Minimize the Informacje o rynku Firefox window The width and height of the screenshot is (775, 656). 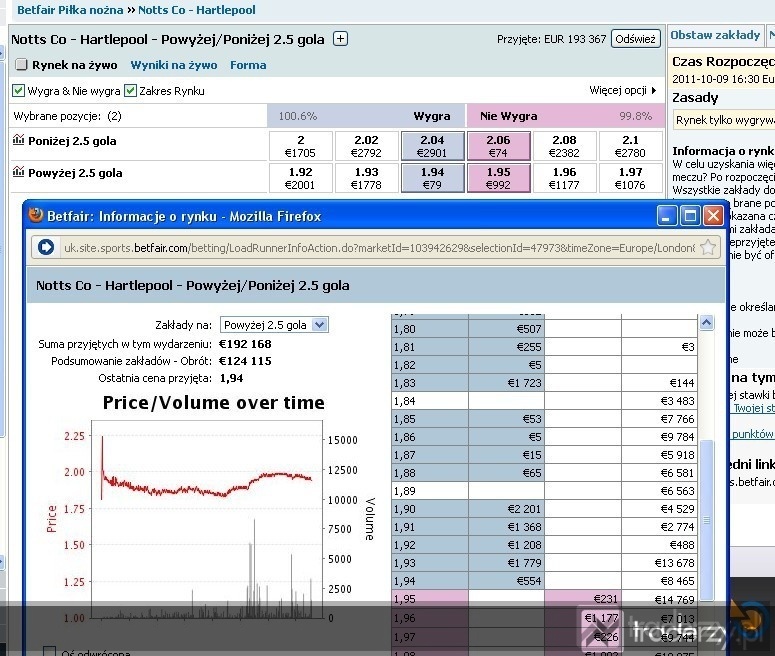[x=667, y=216]
